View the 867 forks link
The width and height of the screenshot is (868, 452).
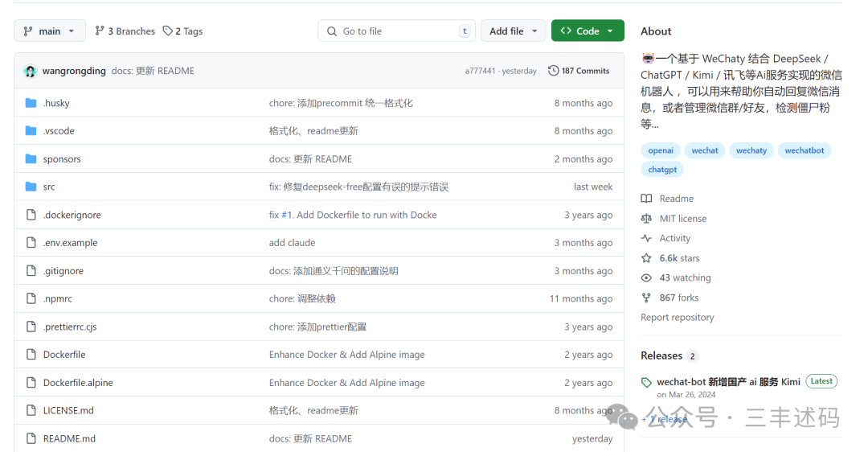click(x=678, y=298)
